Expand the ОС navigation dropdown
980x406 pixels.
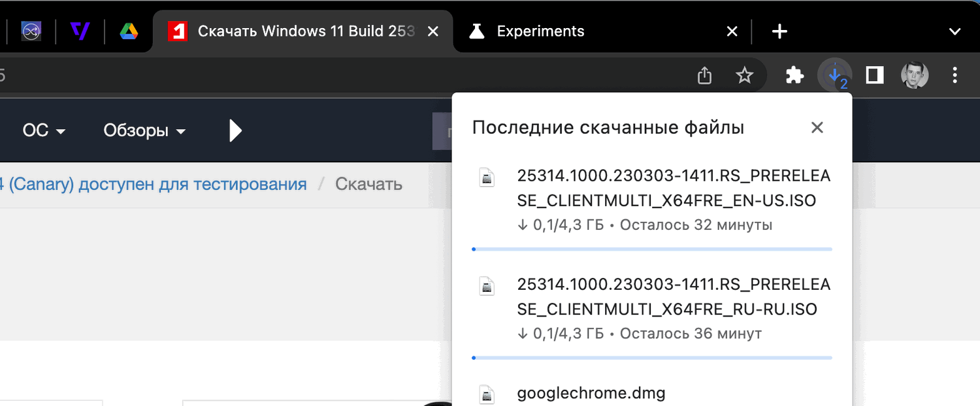[x=44, y=131]
